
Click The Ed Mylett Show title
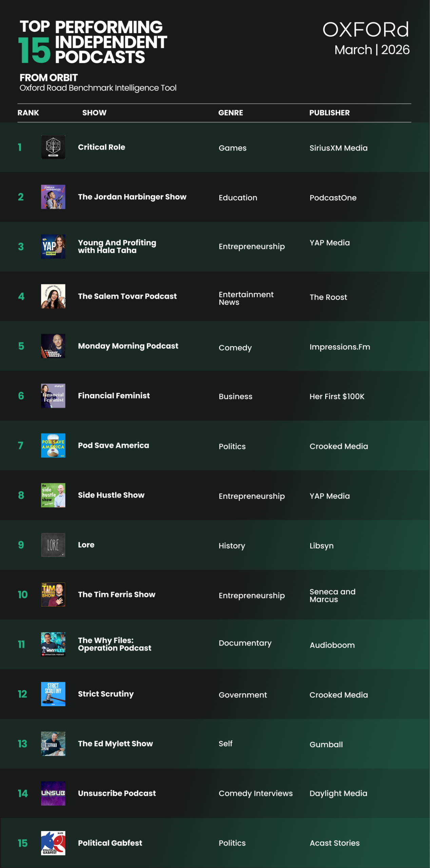click(115, 744)
